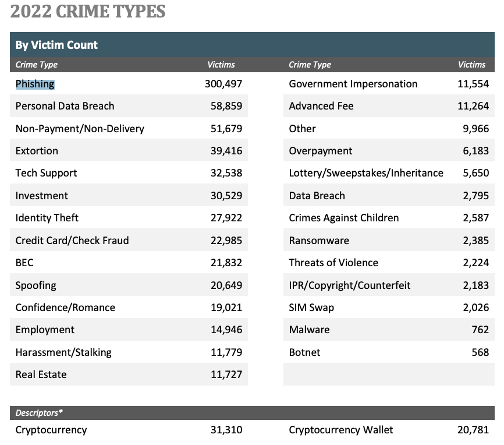
Task: Select the By Victim Count table header
Action: pos(56,45)
